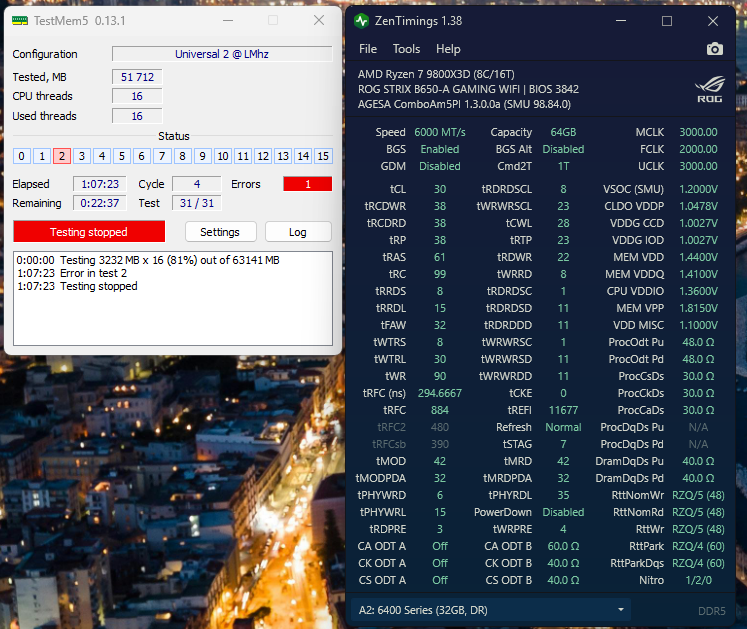Open the TestMem5 Log
Screen dimensions: 747x629
point(298,232)
